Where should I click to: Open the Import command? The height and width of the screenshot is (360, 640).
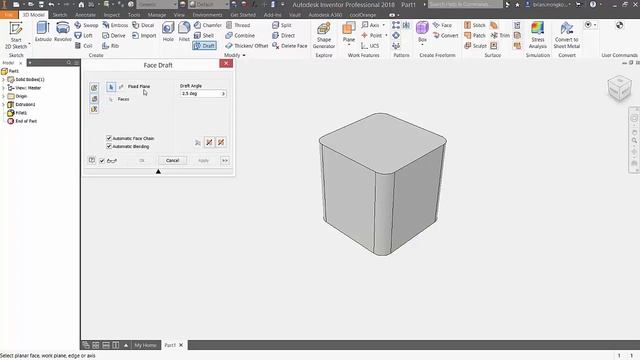point(144,36)
